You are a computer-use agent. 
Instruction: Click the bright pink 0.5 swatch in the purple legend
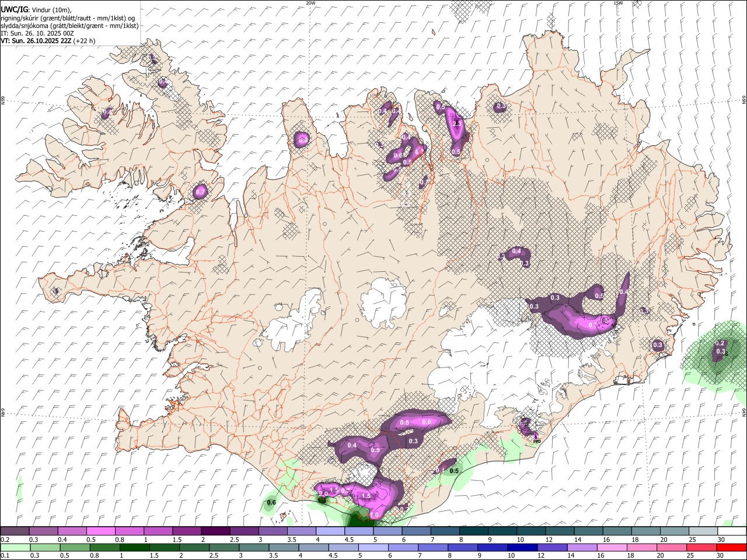pos(100,531)
